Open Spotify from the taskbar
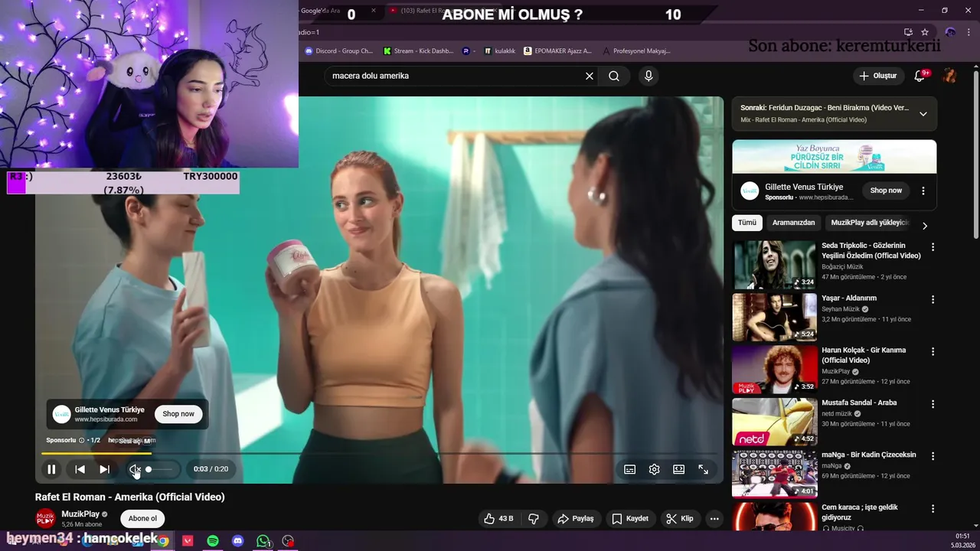Screen dimensions: 980x551 point(213,541)
